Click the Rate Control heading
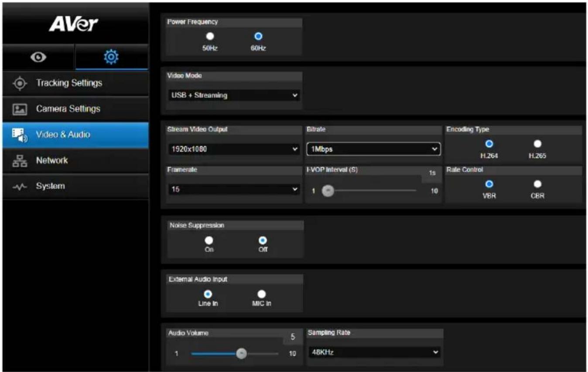The height and width of the screenshot is (372, 588). tap(465, 170)
